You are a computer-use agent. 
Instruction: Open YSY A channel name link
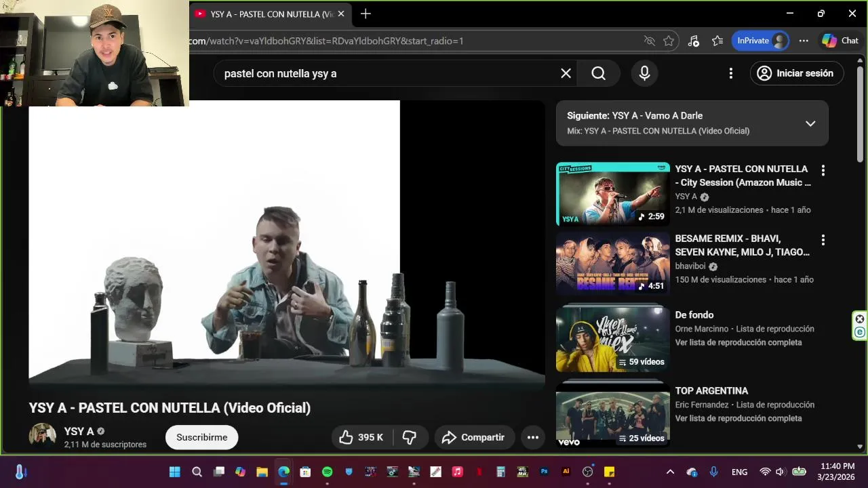(79, 431)
